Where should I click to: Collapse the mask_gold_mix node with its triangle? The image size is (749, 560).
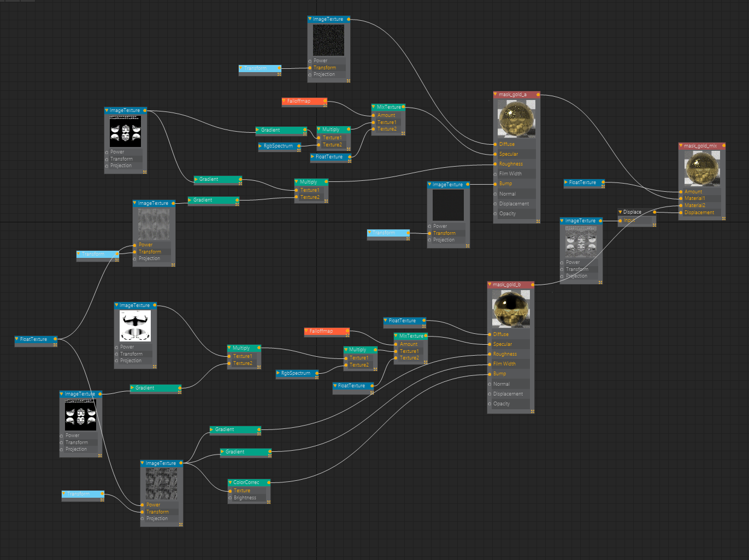tap(681, 146)
